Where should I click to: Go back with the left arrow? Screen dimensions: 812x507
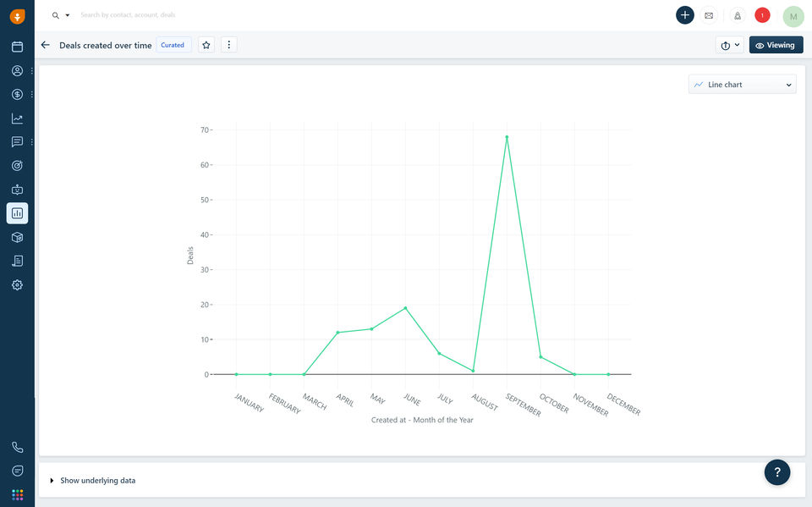46,45
